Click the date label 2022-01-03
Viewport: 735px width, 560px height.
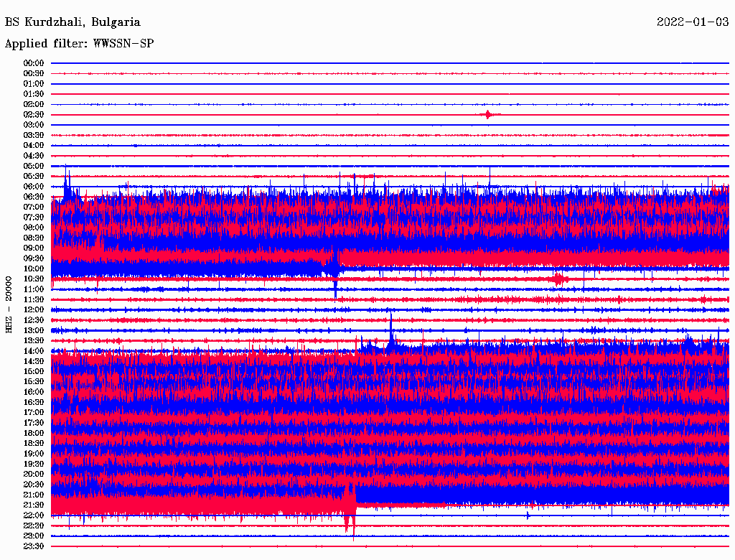(x=692, y=22)
